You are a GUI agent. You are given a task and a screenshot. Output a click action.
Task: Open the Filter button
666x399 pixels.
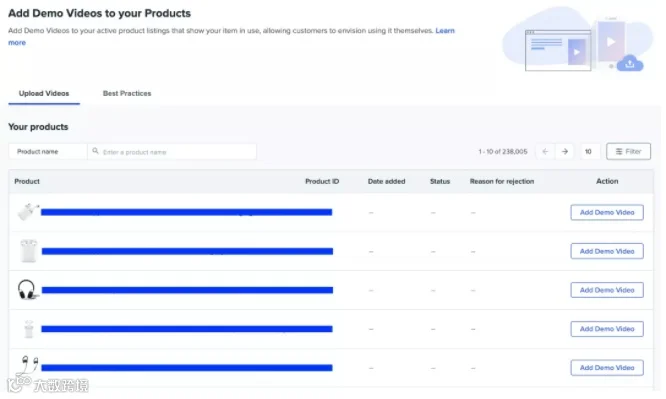628,151
